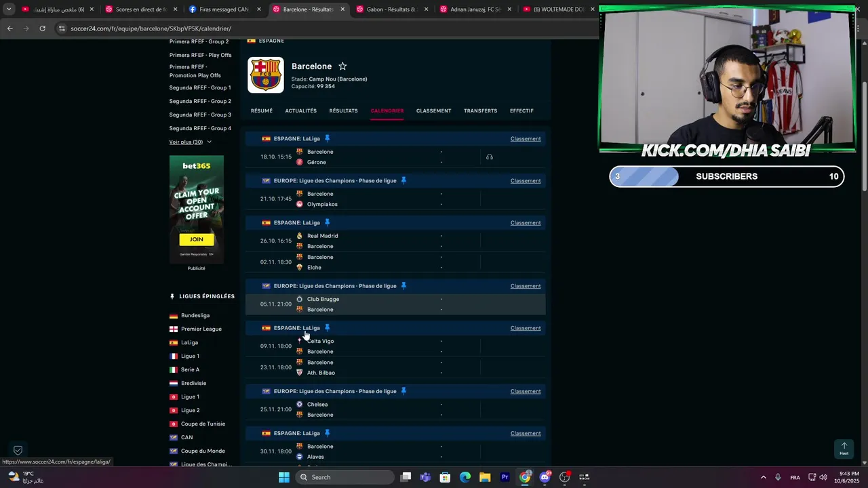This screenshot has height=488, width=868.
Task: Click the taskbar Search box
Action: click(345, 477)
